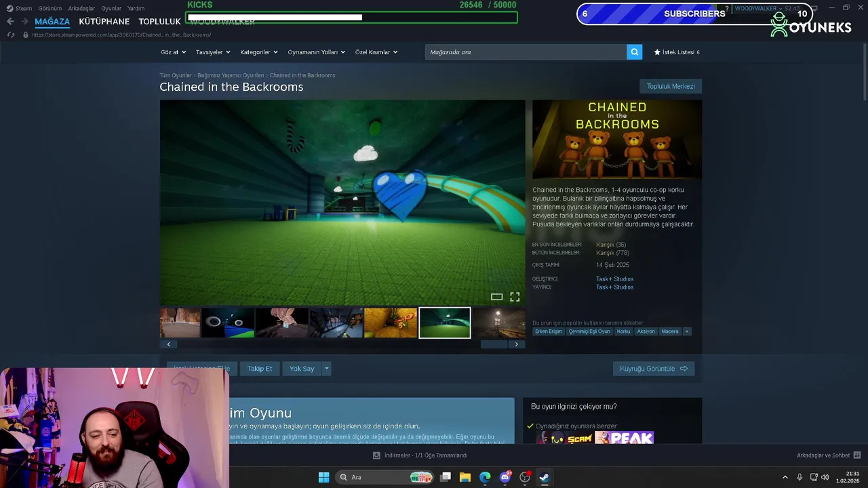Viewport: 868px width, 488px height.
Task: Expand the Göz at dropdown
Action: [174, 52]
